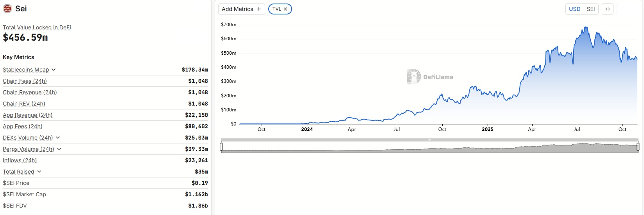Open the embed chart code icon

tap(608, 9)
